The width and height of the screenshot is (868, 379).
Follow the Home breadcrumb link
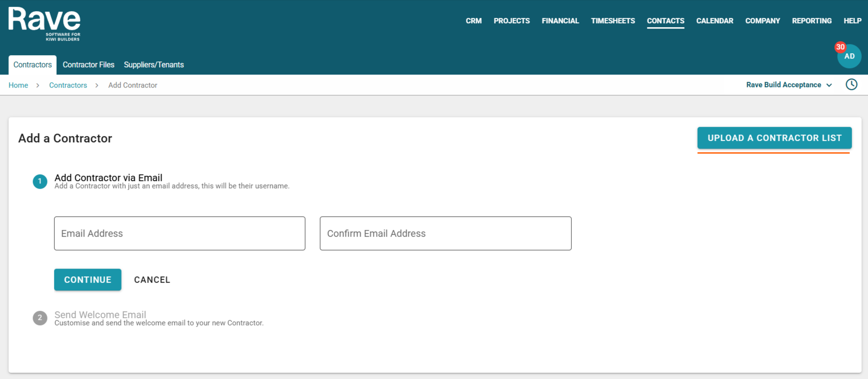click(x=18, y=85)
